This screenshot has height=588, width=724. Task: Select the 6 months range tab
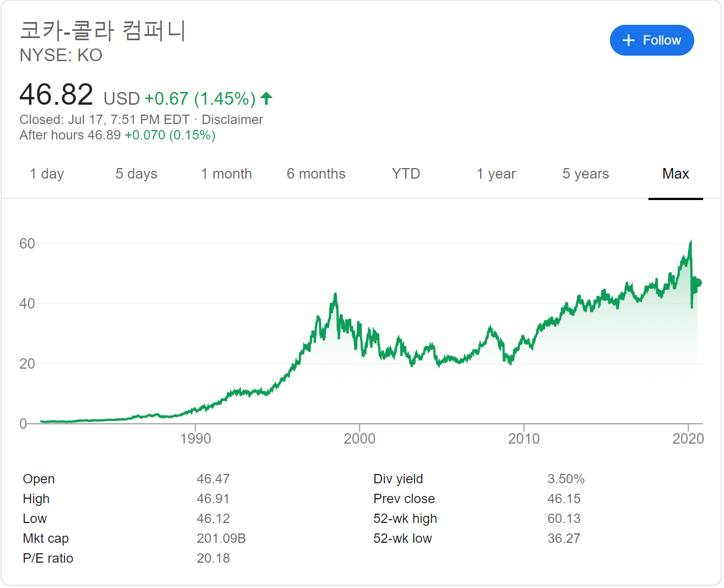tap(316, 174)
